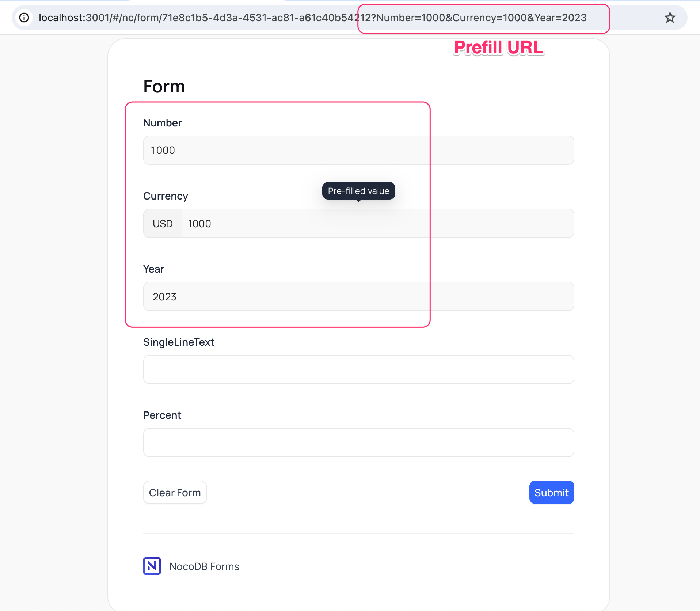Click the empty SingleLineText field
Image resolution: width=700 pixels, height=611 pixels.
point(358,369)
